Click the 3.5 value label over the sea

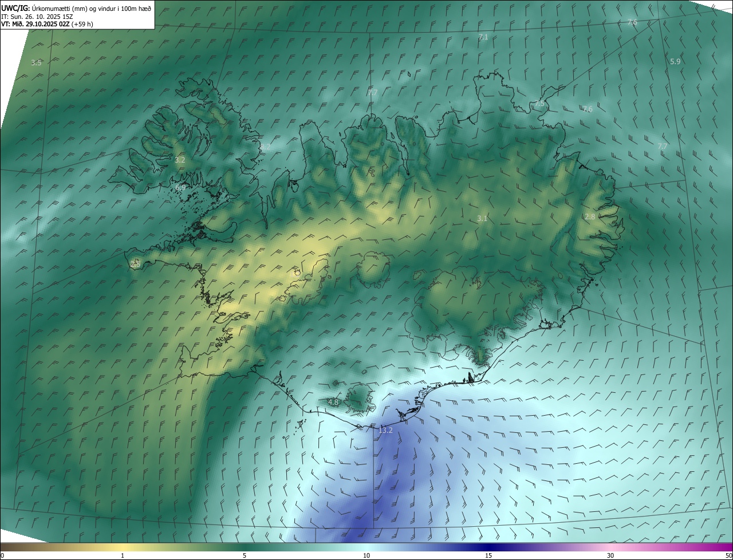click(x=36, y=63)
